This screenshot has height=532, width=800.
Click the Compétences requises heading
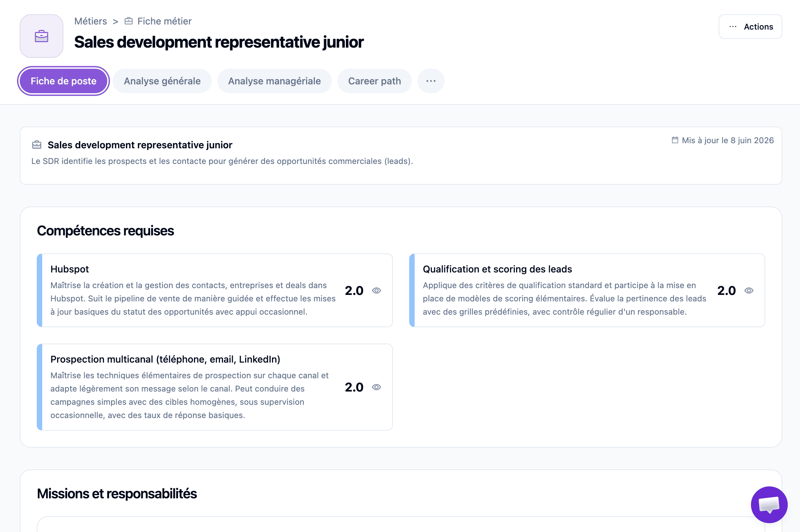coord(106,231)
